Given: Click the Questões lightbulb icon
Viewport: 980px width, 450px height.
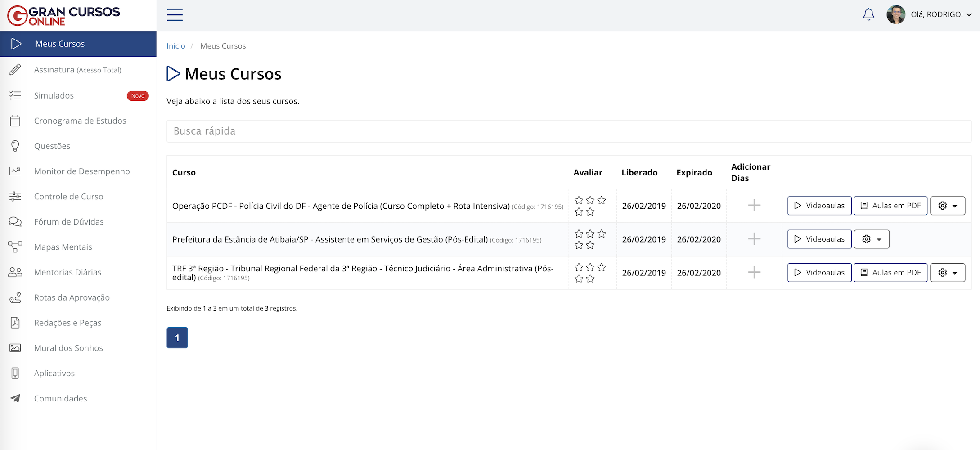Looking at the screenshot, I should click(x=15, y=146).
